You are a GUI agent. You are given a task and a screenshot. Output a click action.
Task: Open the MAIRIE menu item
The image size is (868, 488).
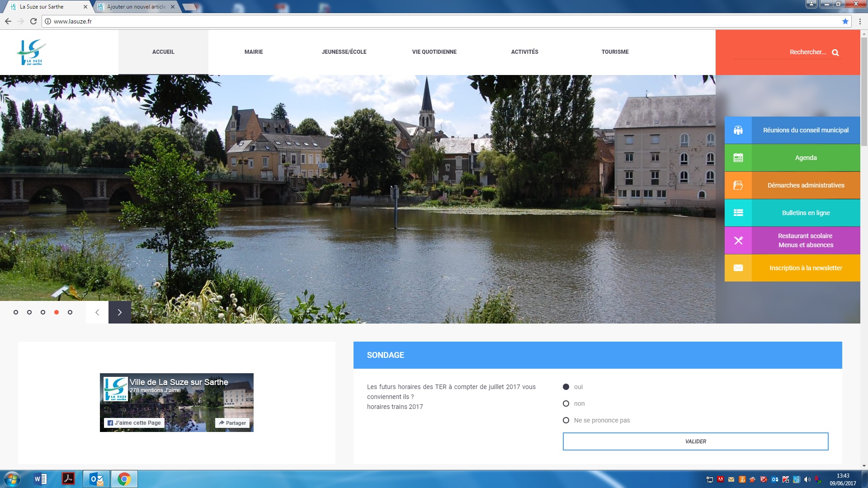point(253,52)
